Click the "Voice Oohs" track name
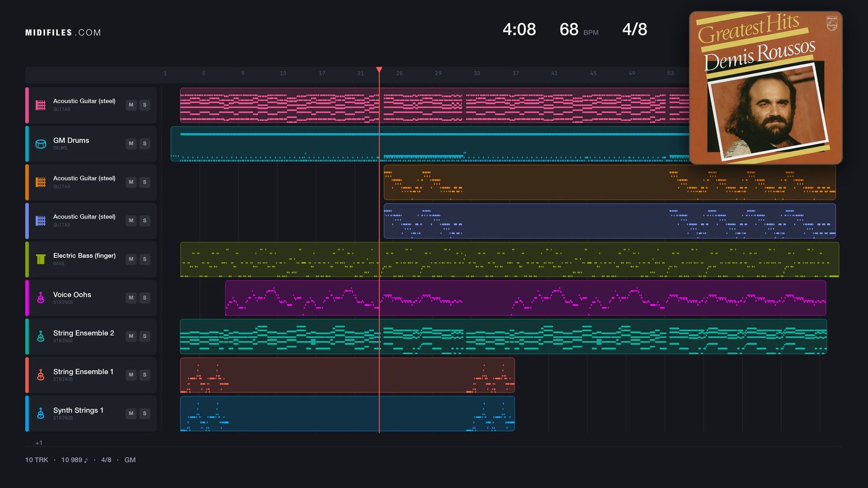The width and height of the screenshot is (868, 488). (72, 295)
